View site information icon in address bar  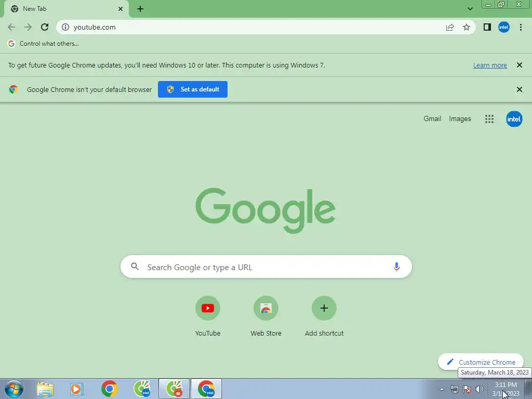[65, 27]
